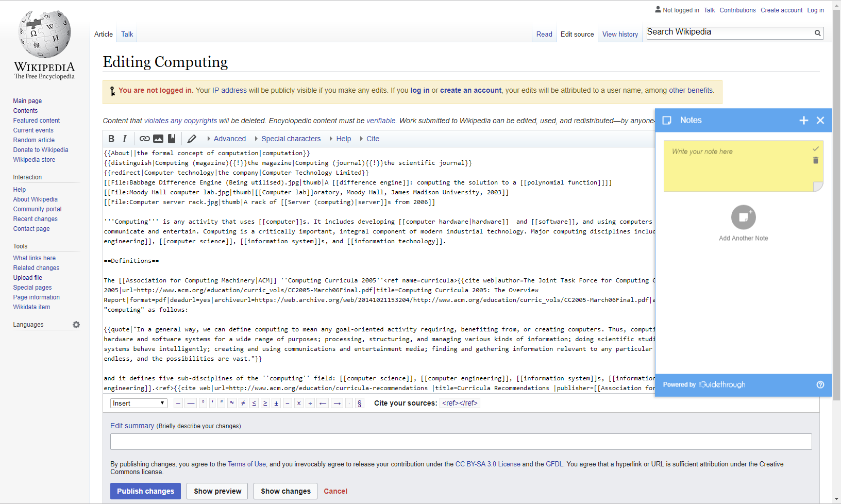Click in the Edit summary field
Image resolution: width=841 pixels, height=504 pixels.
click(461, 442)
